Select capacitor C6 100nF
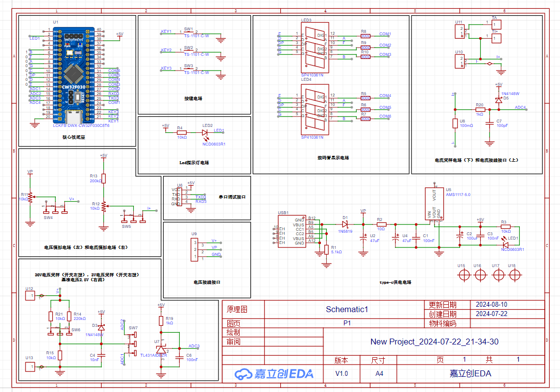Viewport: 560px width, 392px height. [180, 357]
